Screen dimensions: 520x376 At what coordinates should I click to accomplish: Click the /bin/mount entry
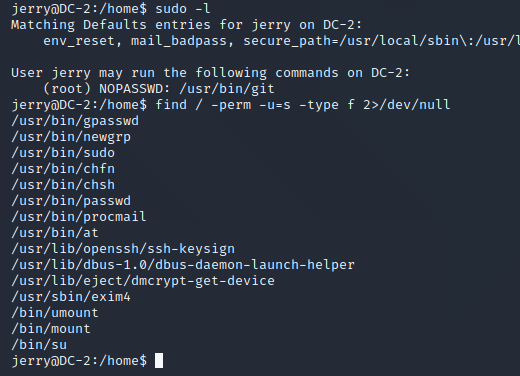click(x=51, y=329)
